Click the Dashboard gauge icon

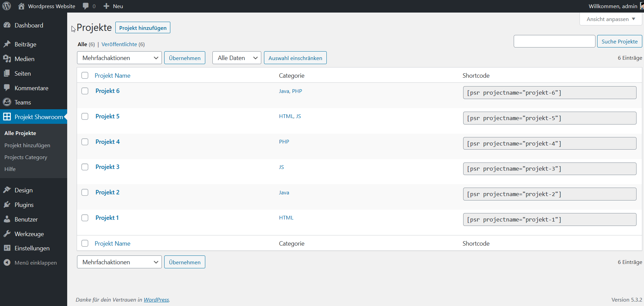click(7, 25)
